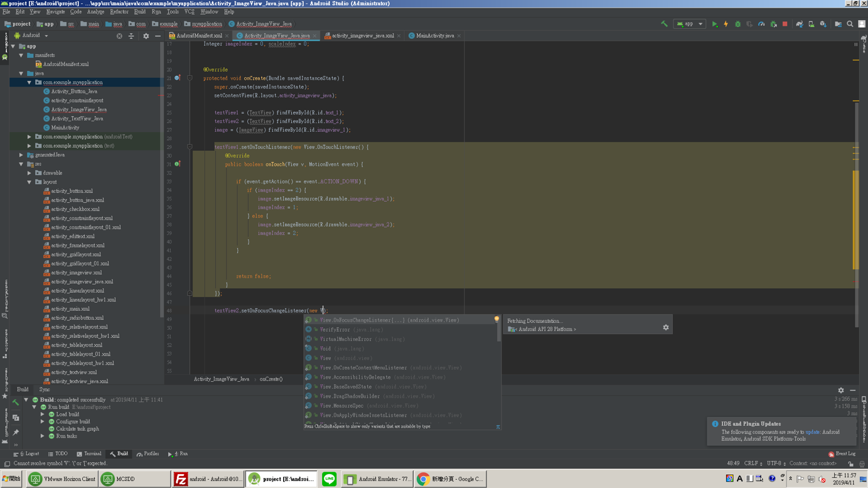Start debugging with the green bug icon
868x488 pixels.
tap(738, 24)
